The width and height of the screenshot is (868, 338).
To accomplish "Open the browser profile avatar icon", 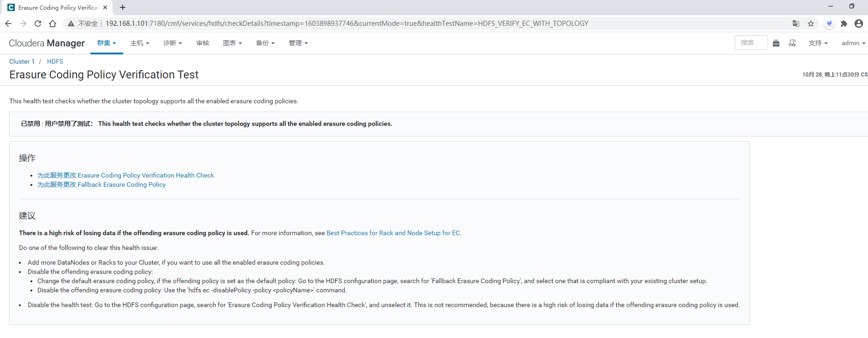I will (x=859, y=24).
